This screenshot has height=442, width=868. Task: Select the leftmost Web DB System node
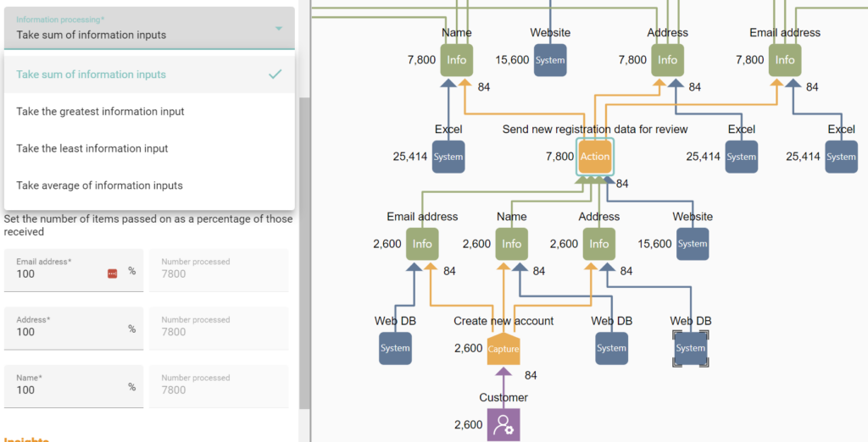click(x=395, y=349)
